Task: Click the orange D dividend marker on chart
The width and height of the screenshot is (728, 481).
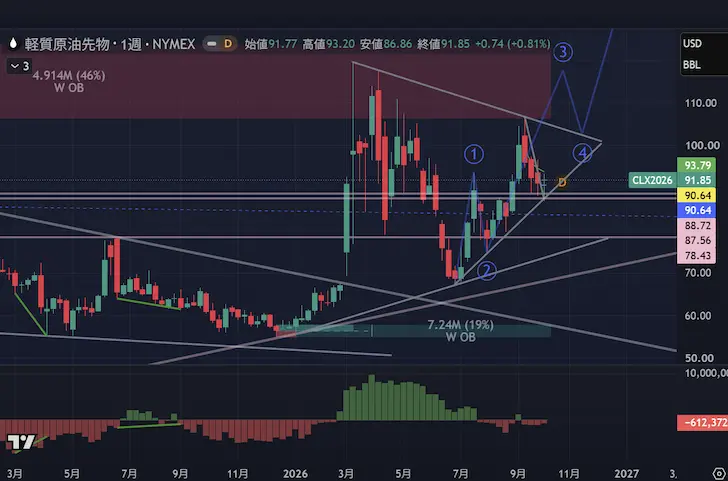Action: [x=562, y=182]
